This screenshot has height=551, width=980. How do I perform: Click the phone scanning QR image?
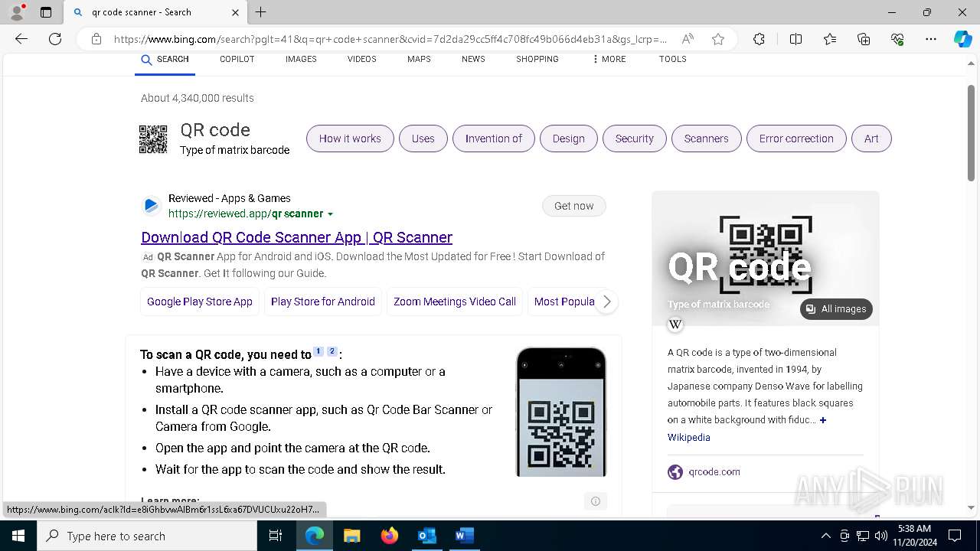pyautogui.click(x=561, y=412)
